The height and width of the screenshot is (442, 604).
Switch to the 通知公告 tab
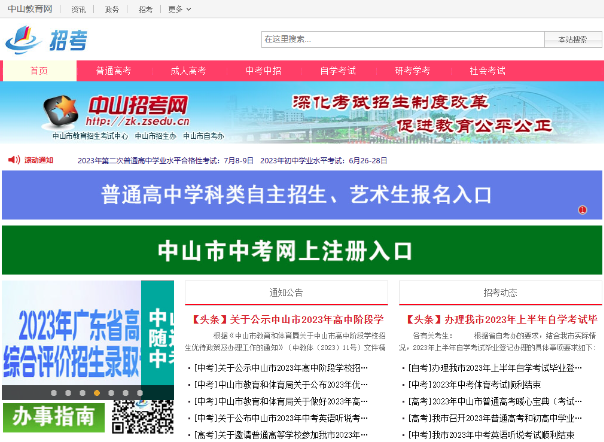point(286,292)
